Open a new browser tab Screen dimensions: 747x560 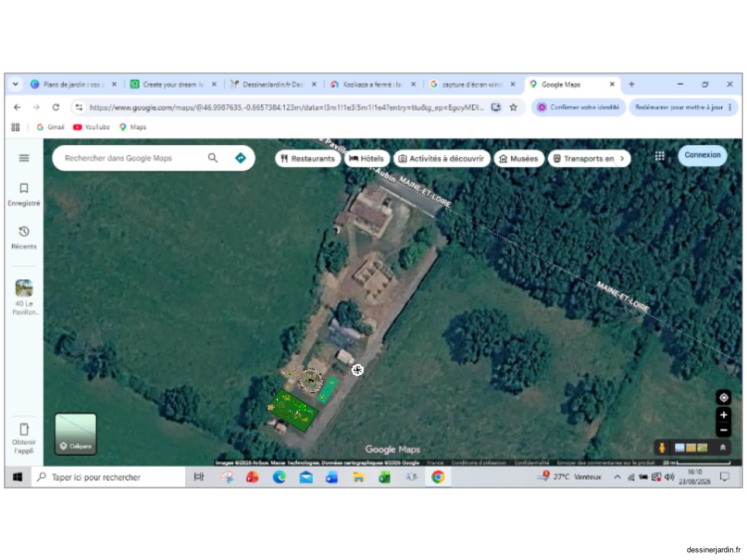click(631, 85)
